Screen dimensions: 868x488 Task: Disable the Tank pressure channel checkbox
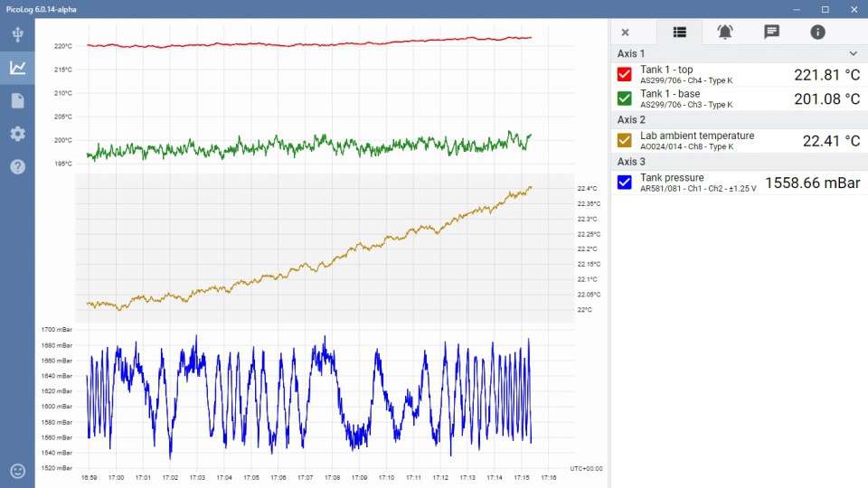click(x=624, y=183)
